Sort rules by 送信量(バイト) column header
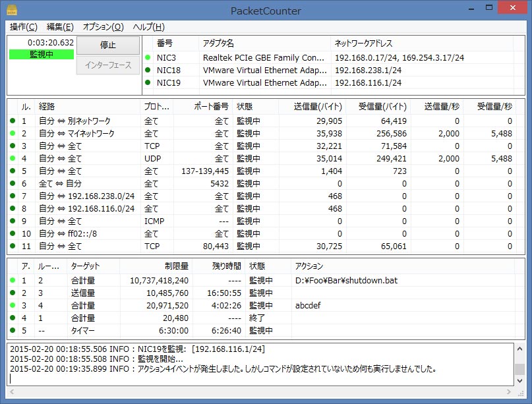532x404 pixels. click(x=311, y=107)
